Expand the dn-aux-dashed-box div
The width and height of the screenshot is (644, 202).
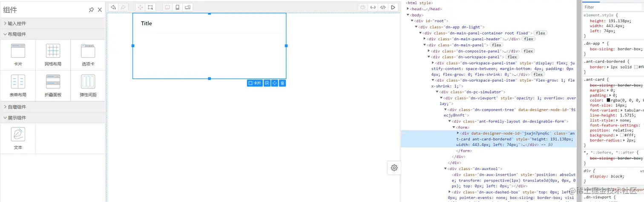click(450, 192)
